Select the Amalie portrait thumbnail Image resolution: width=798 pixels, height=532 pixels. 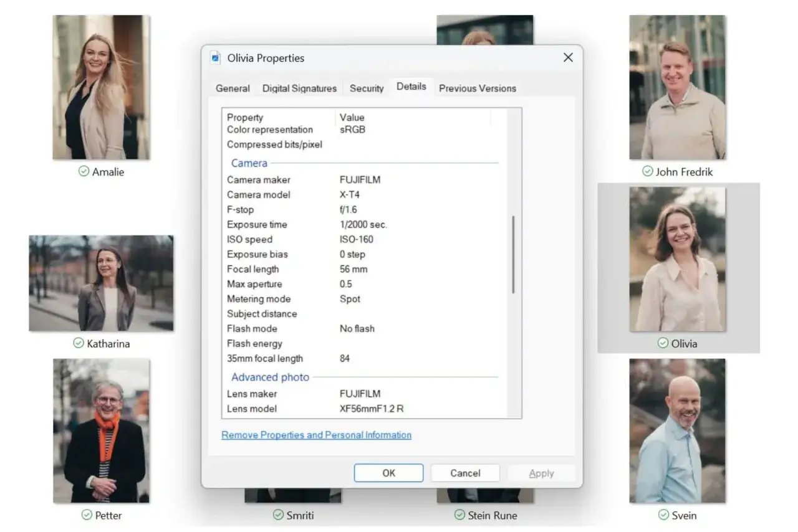[101, 87]
